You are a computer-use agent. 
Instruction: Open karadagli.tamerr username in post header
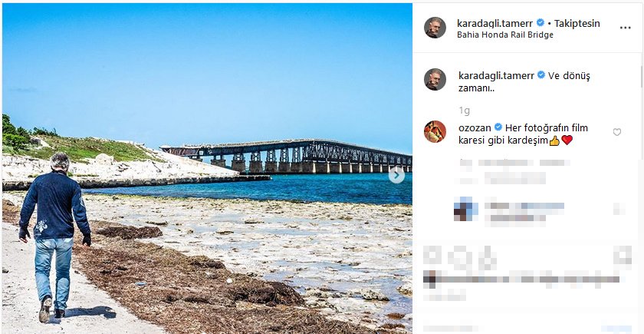coord(495,24)
